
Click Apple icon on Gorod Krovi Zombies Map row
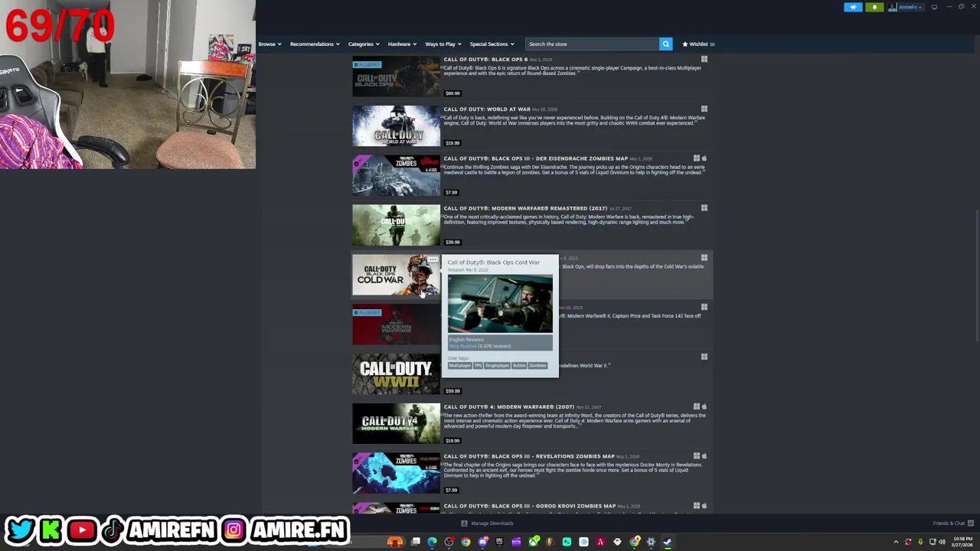(x=704, y=506)
